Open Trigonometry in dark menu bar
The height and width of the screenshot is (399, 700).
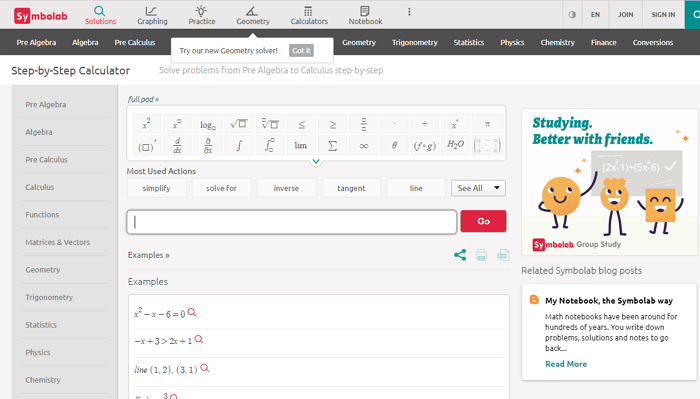(x=414, y=42)
